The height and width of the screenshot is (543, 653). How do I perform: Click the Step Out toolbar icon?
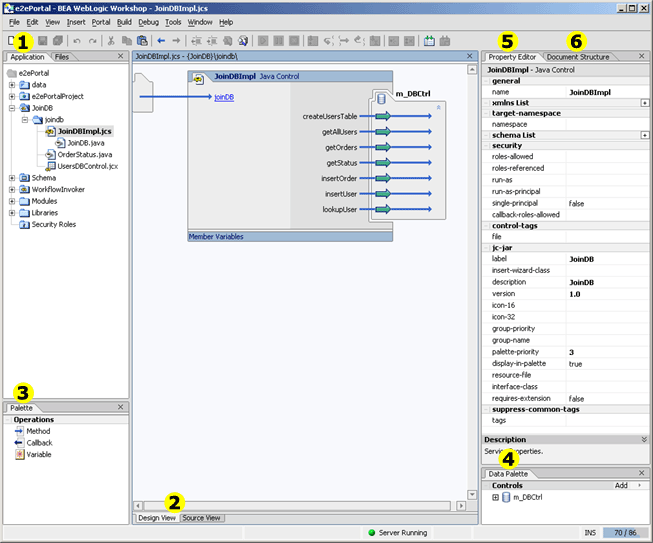[x=359, y=40]
